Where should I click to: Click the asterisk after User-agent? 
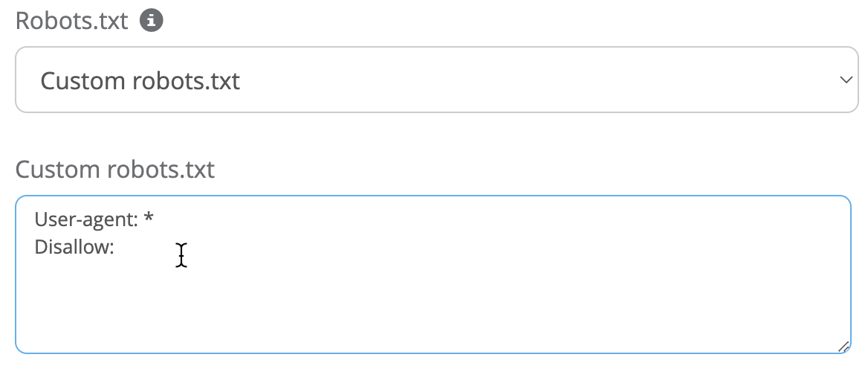[x=149, y=218]
